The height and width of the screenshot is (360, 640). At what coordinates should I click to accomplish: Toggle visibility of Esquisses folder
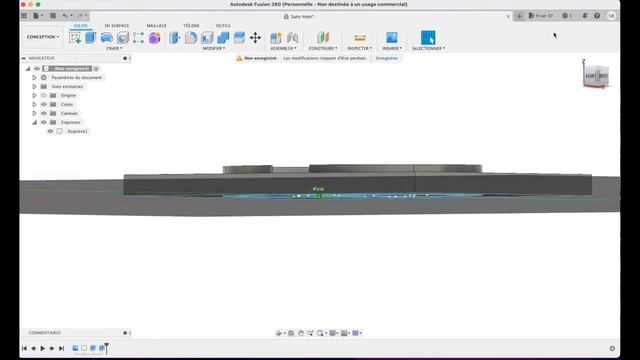point(44,122)
